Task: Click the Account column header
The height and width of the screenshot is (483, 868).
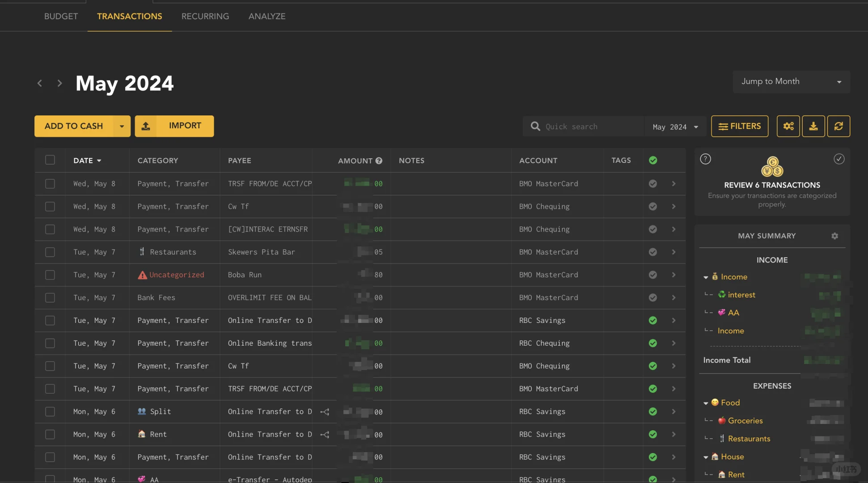Action: (x=538, y=161)
